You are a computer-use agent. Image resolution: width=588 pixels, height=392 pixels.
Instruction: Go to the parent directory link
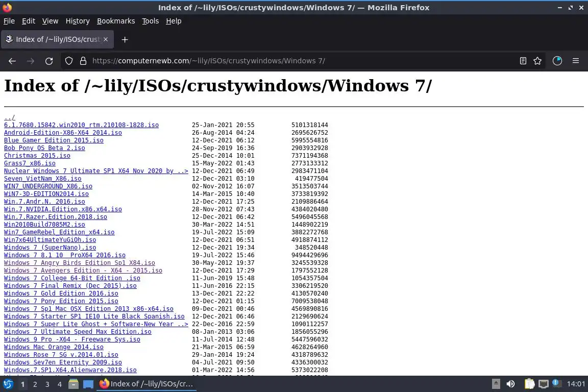(x=9, y=117)
